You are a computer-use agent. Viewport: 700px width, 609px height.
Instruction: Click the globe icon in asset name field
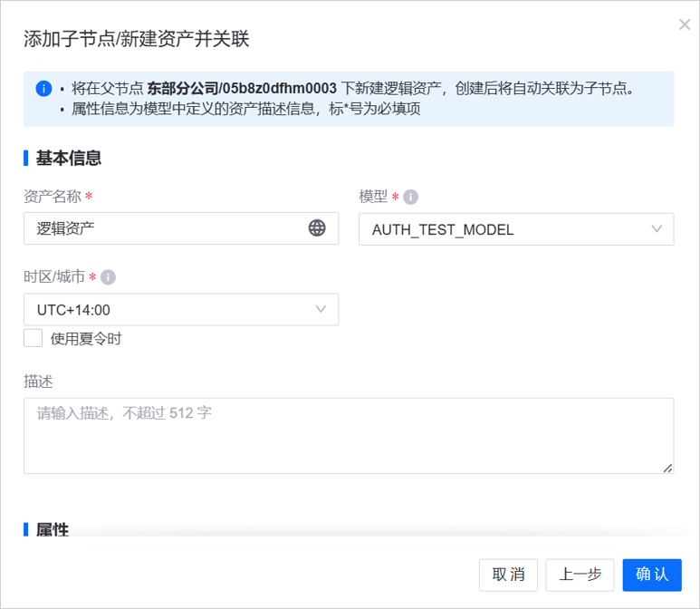pyautogui.click(x=317, y=228)
